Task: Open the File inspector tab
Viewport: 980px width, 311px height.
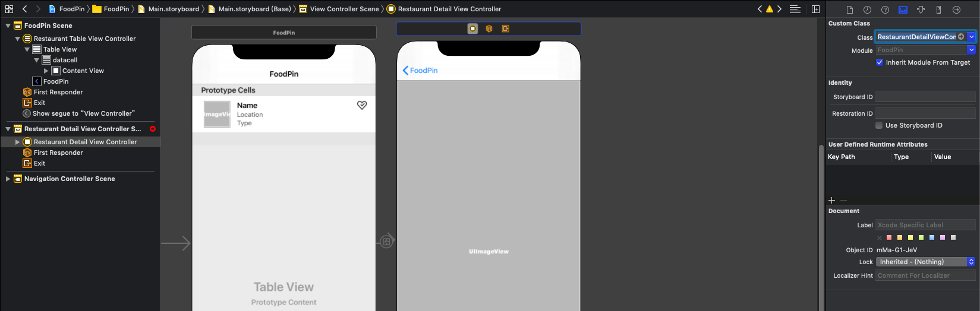Action: pos(850,9)
